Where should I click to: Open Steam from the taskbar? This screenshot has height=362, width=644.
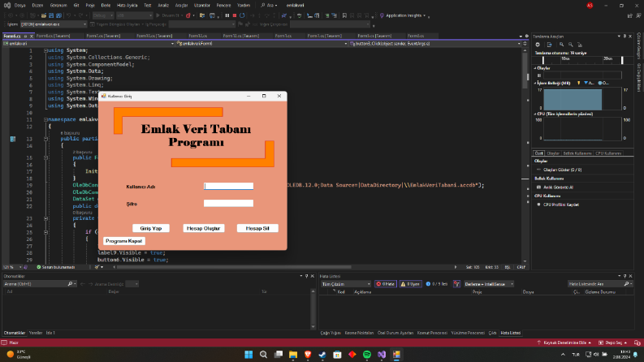pyautogui.click(x=322, y=355)
